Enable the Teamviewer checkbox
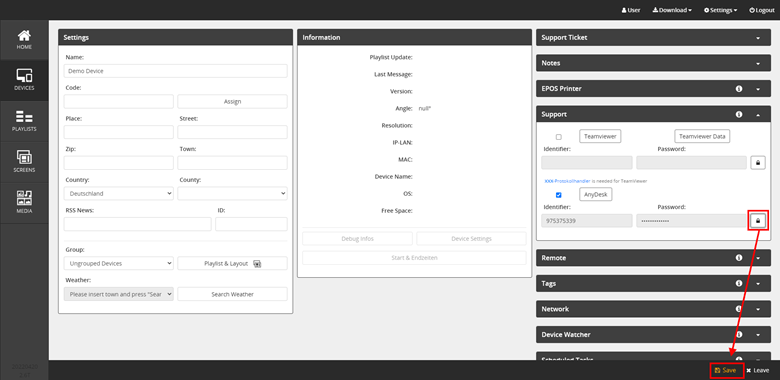This screenshot has width=780, height=380. coord(559,137)
